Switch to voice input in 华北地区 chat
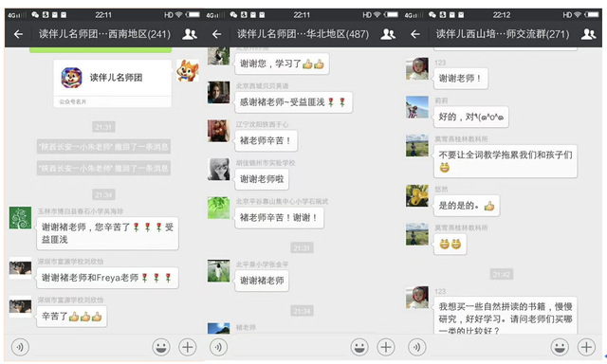Viewport: 607px width, 364px height. tap(218, 347)
